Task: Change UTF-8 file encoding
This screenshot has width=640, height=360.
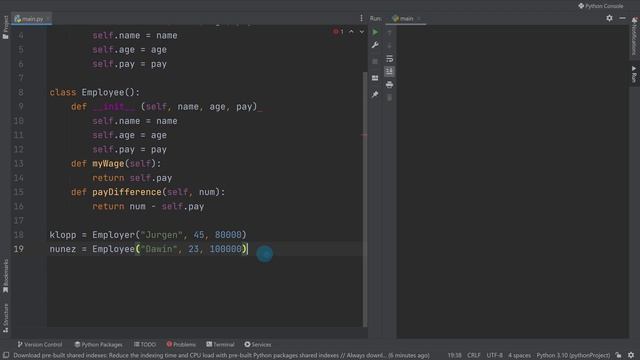Action: [494, 356]
